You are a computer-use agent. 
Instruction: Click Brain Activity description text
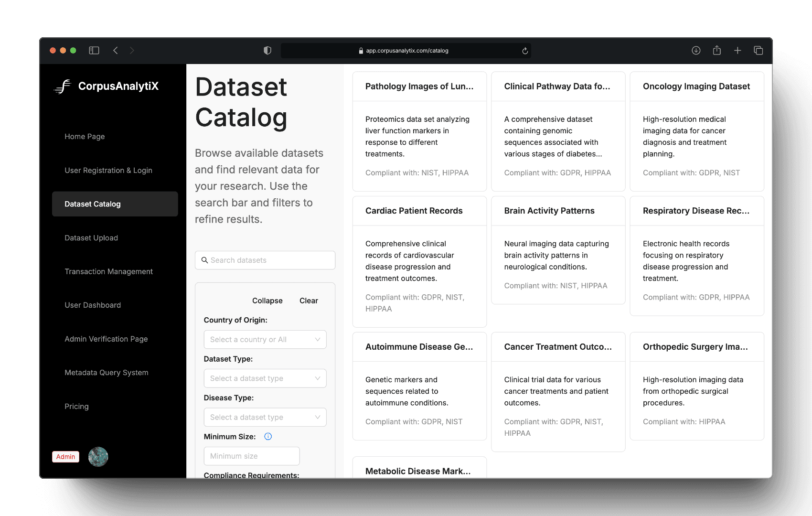556,255
